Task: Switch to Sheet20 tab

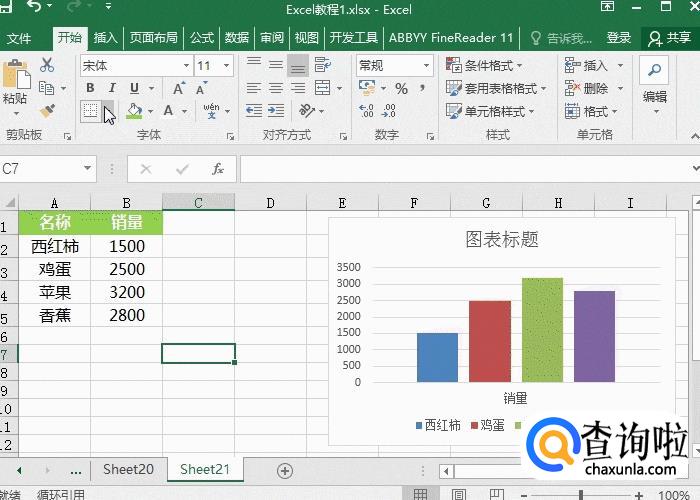Action: [129, 470]
